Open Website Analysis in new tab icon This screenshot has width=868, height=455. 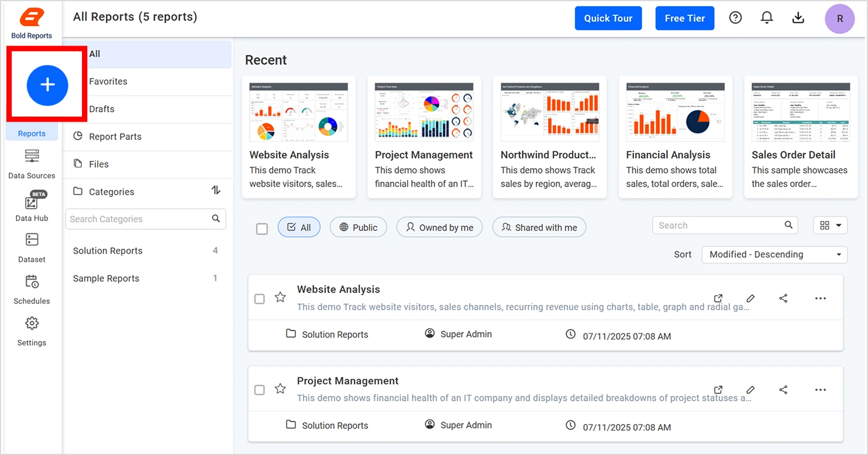click(x=718, y=298)
